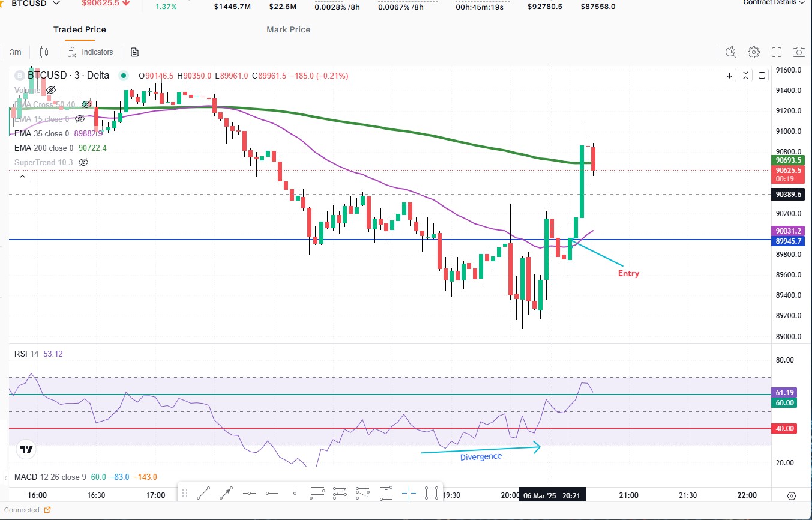The height and width of the screenshot is (520, 812).
Task: Toggle visibility of the Volume indicator
Action: coord(51,90)
